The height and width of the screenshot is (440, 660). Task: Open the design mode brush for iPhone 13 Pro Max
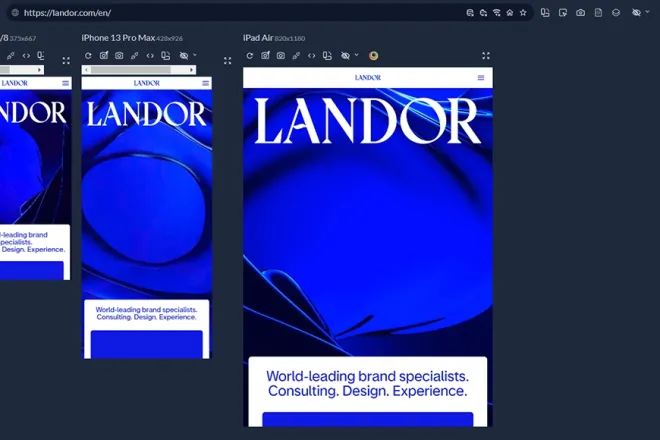[135, 56]
